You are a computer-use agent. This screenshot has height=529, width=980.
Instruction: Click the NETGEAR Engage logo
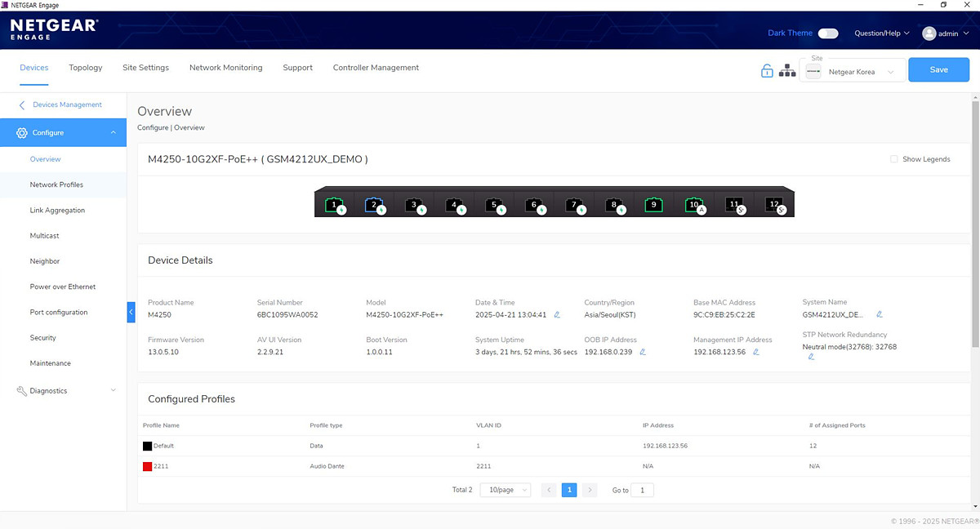tap(54, 29)
